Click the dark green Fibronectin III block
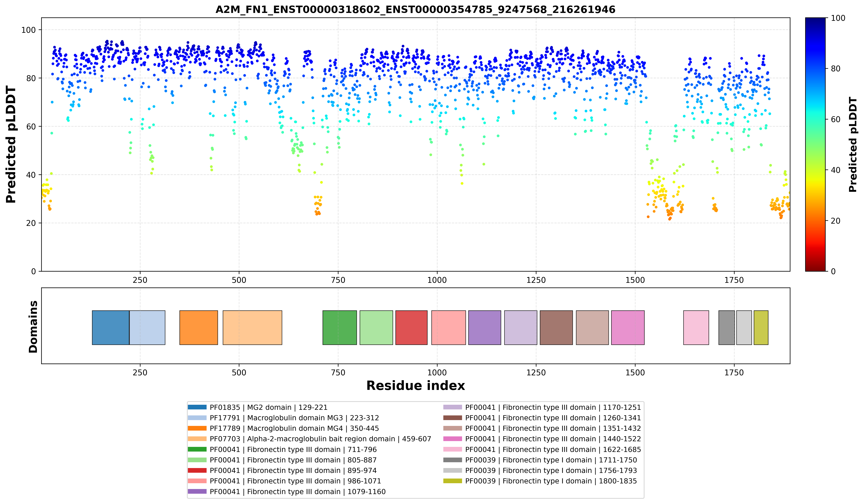The image size is (864, 504). click(340, 327)
